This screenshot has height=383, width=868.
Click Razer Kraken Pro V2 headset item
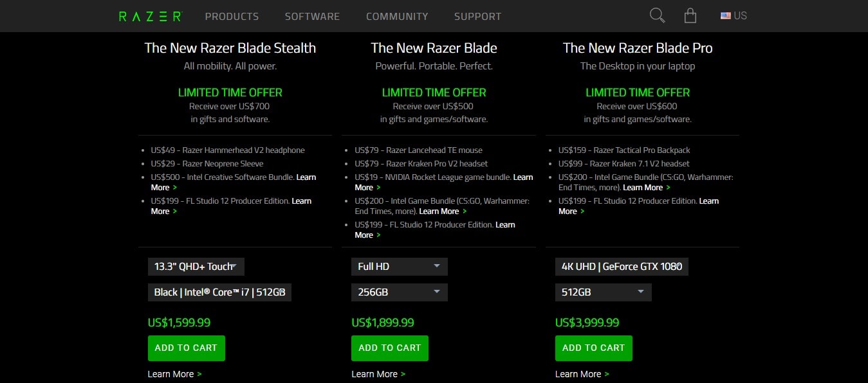point(421,164)
